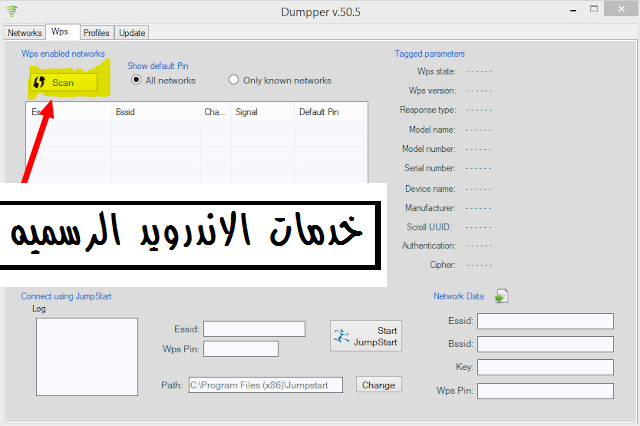Click the Network Data export icon

click(502, 296)
